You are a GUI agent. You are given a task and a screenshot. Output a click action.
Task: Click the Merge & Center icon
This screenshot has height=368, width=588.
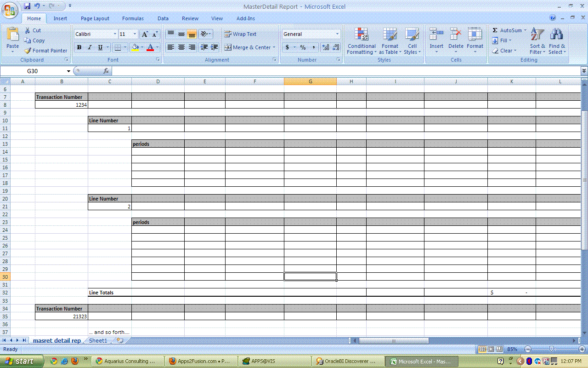tap(228, 47)
